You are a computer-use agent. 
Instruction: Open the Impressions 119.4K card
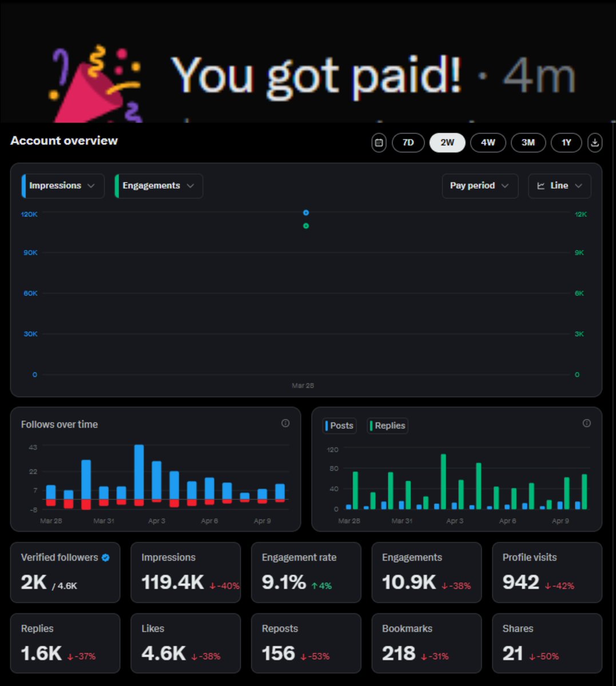click(x=186, y=572)
